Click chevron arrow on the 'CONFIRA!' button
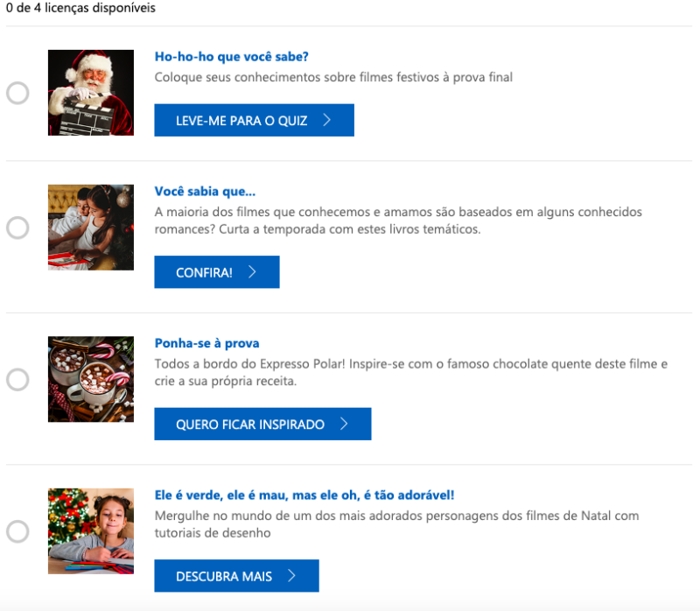The width and height of the screenshot is (700, 611). pos(252,272)
